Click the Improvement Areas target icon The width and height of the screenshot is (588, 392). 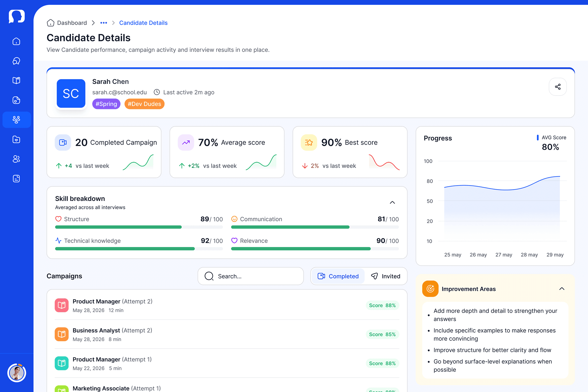coord(430,289)
